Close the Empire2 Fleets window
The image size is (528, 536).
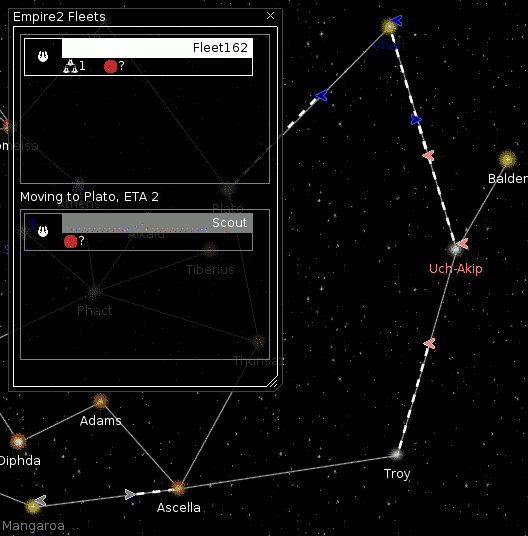[x=270, y=16]
